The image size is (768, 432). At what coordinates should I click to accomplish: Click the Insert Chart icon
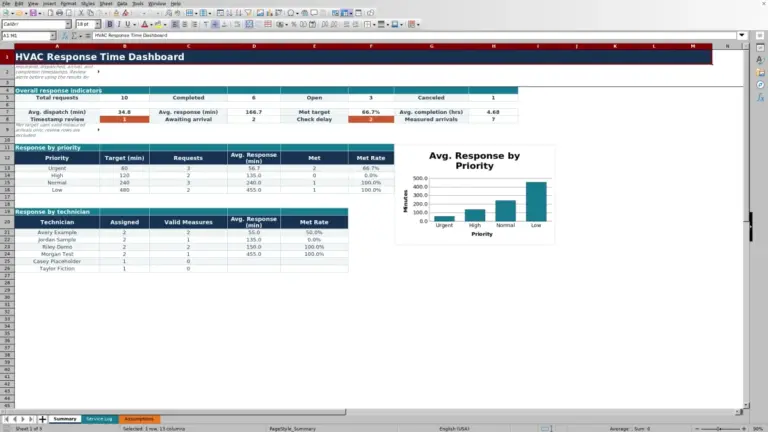coord(269,13)
